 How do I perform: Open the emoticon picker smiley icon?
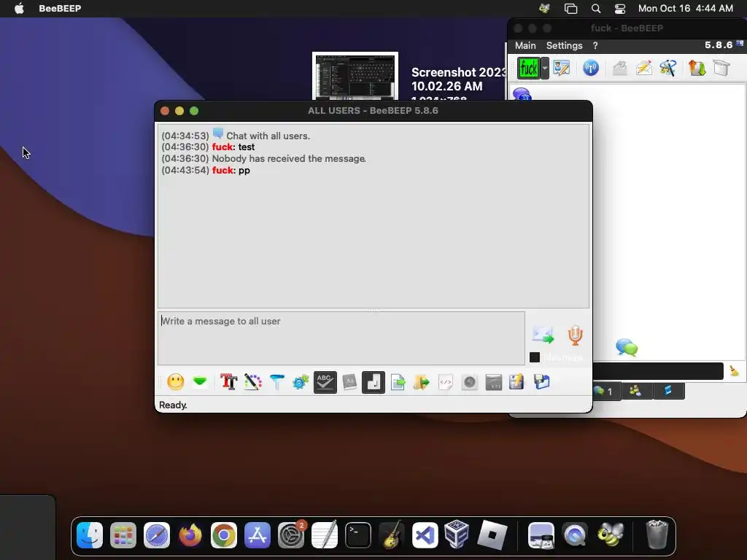(x=175, y=382)
